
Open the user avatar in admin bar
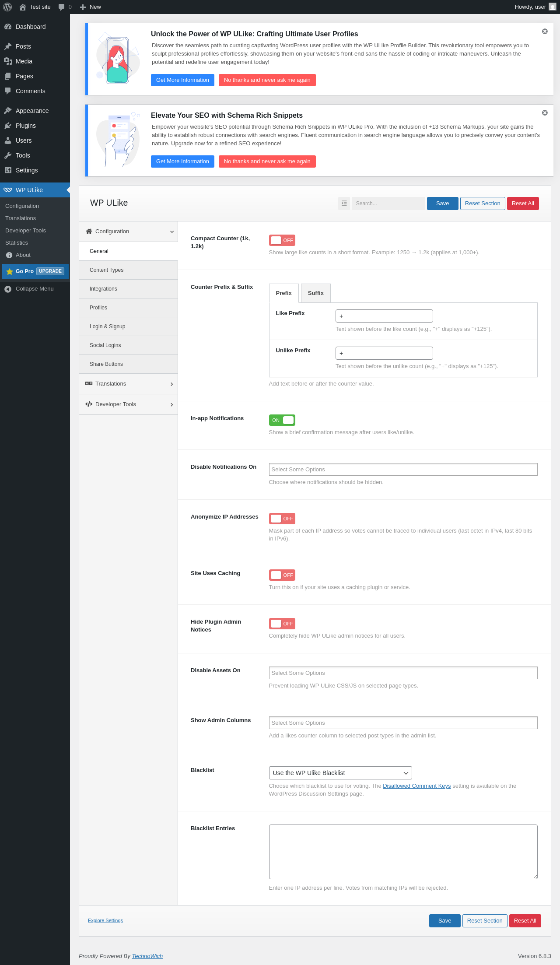[x=553, y=7]
